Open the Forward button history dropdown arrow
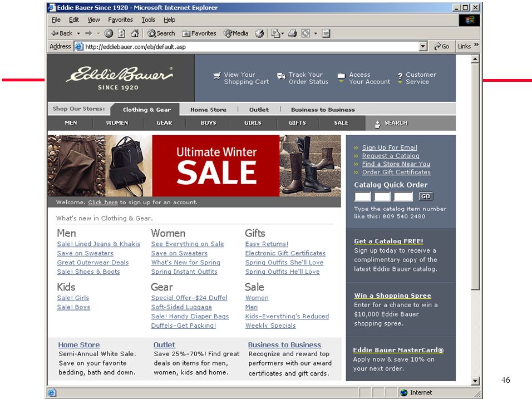The width and height of the screenshot is (532, 399). (98, 33)
